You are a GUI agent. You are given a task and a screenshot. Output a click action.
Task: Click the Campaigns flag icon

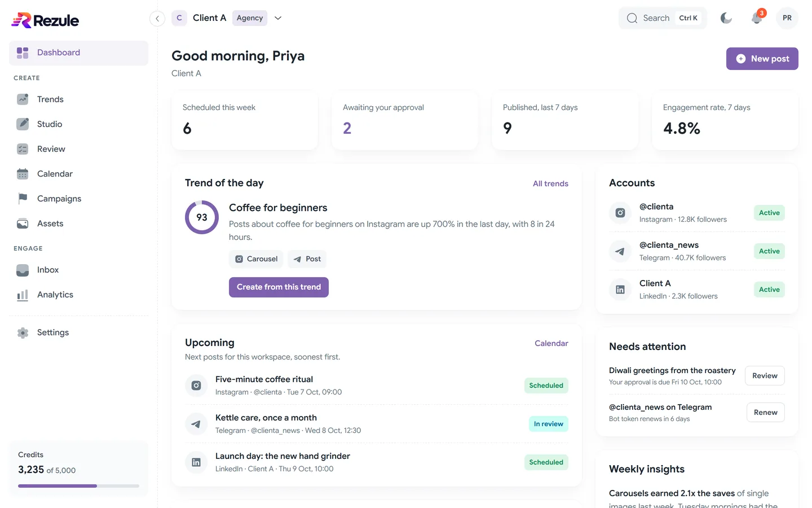[23, 199]
